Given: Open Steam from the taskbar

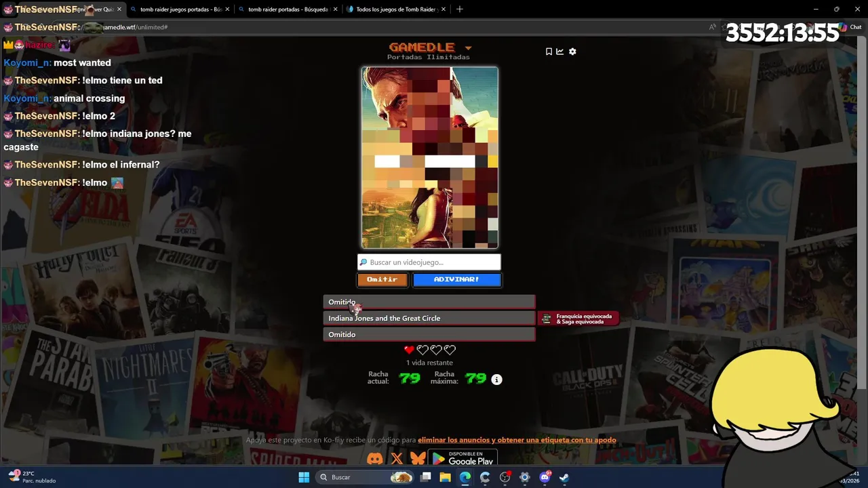Looking at the screenshot, I should 564,477.
